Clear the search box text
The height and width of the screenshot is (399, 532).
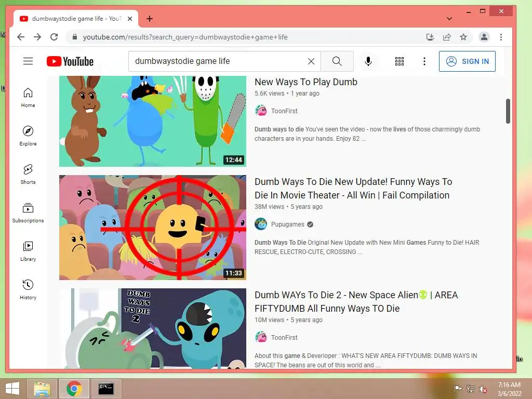(311, 61)
